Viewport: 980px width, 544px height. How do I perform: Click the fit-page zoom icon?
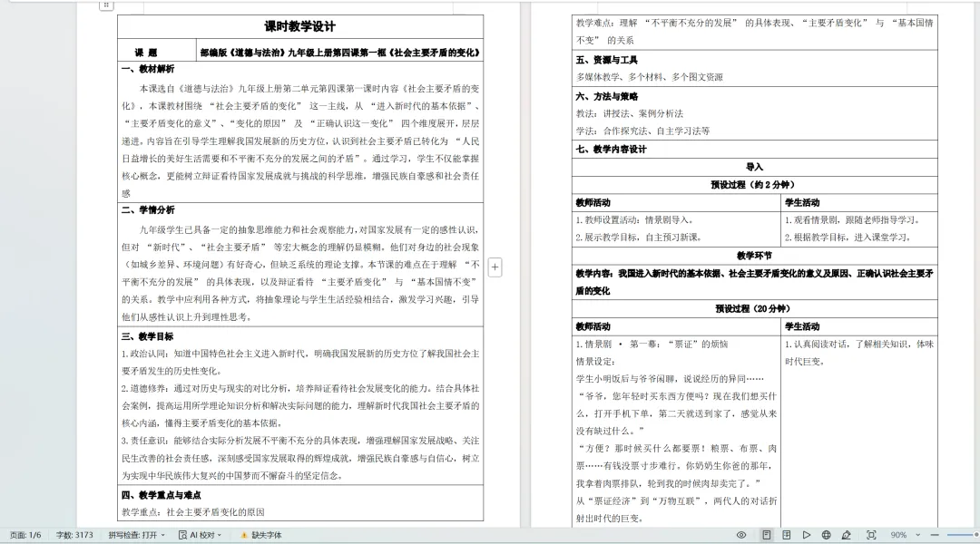tap(871, 535)
